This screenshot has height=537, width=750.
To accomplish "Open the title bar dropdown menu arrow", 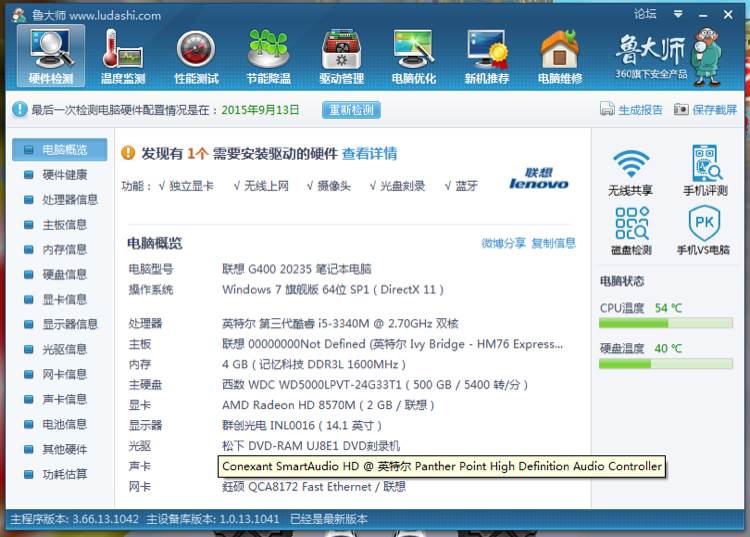I will coord(678,14).
